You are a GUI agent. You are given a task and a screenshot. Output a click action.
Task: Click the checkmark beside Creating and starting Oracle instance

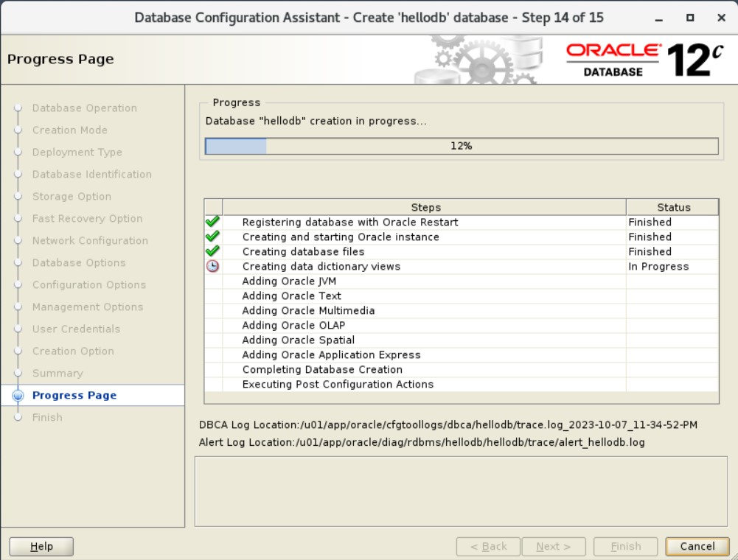point(213,237)
